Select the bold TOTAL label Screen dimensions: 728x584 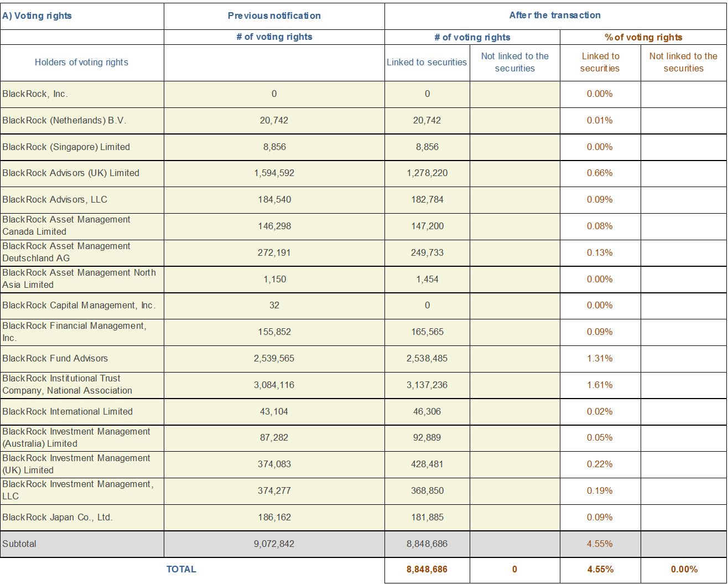coord(181,570)
